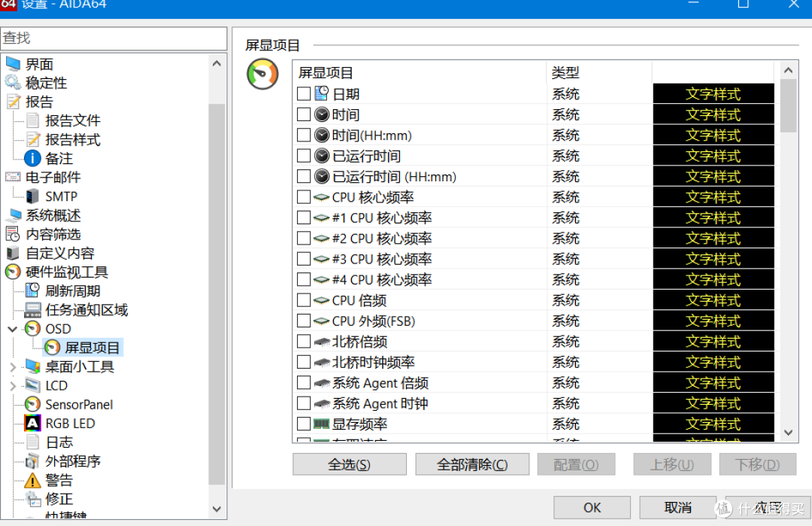Check the 时间 checkbox
The image size is (812, 526).
point(304,114)
